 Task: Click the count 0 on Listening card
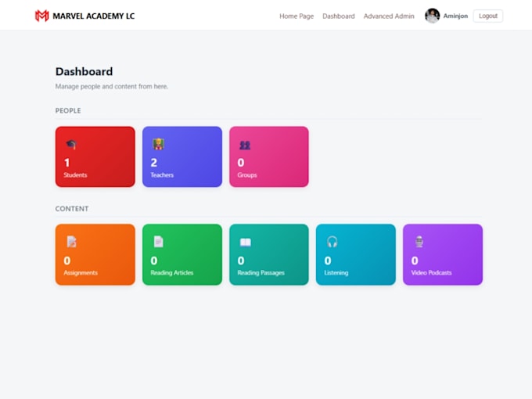click(x=328, y=261)
